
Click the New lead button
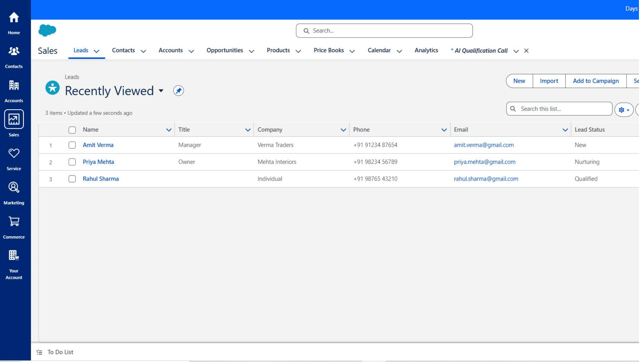pos(519,81)
